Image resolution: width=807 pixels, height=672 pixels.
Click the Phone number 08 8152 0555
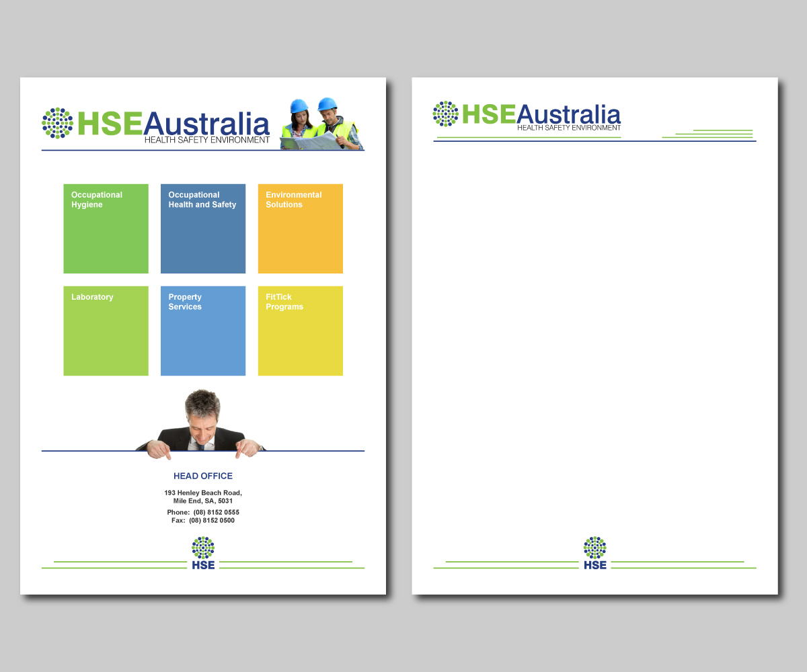point(203,512)
